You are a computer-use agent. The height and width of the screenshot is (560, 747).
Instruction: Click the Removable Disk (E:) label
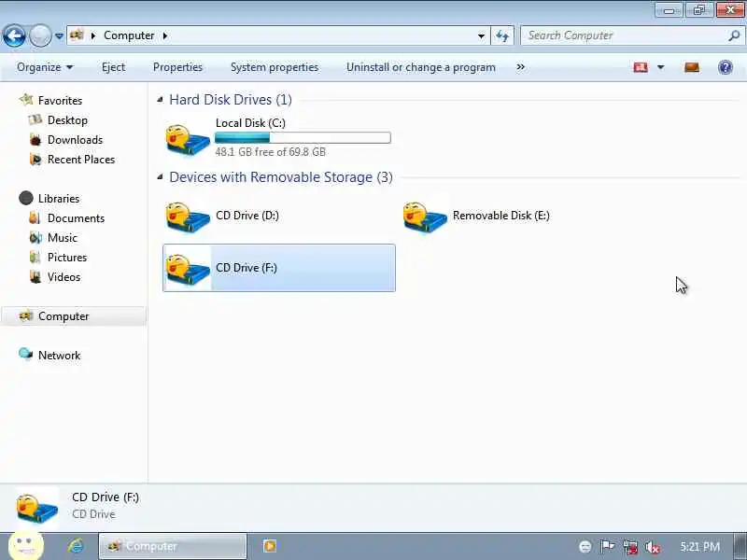tap(501, 216)
